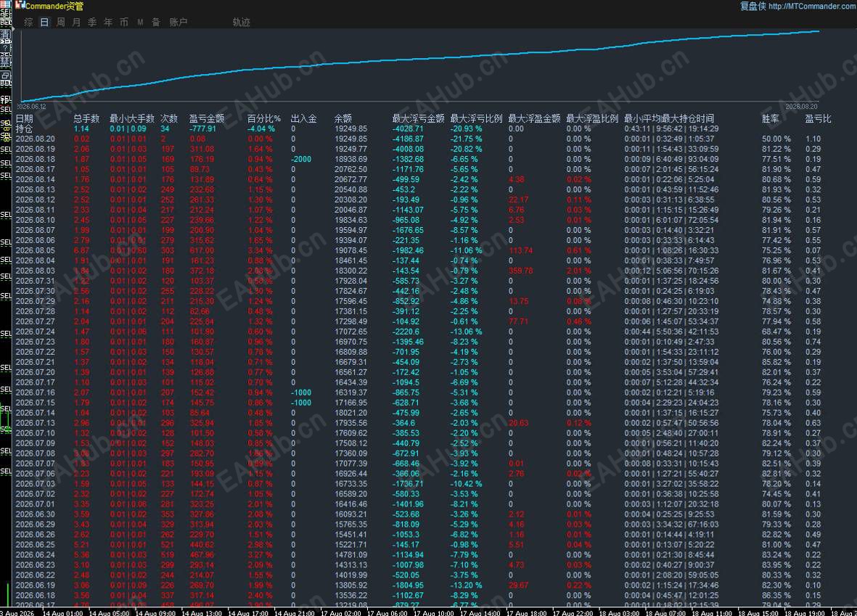Click the 盈亏比 column header

818,118
